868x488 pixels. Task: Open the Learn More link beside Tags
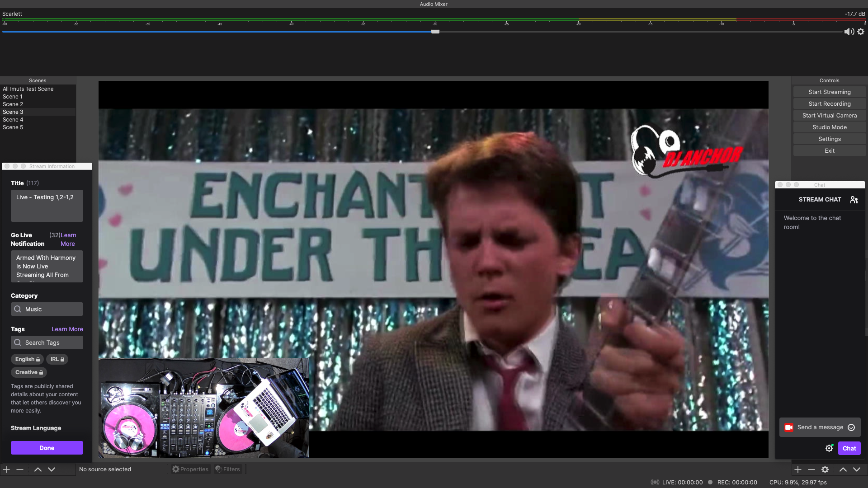pyautogui.click(x=67, y=329)
